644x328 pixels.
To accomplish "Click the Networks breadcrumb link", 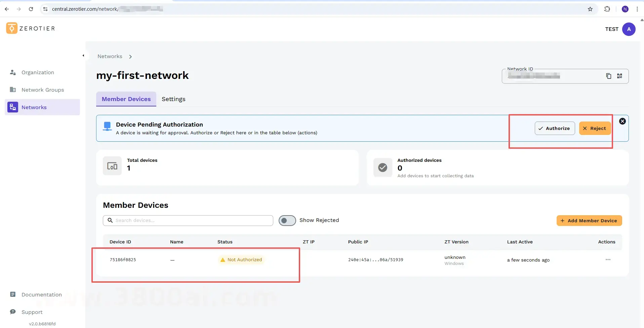I will point(110,56).
